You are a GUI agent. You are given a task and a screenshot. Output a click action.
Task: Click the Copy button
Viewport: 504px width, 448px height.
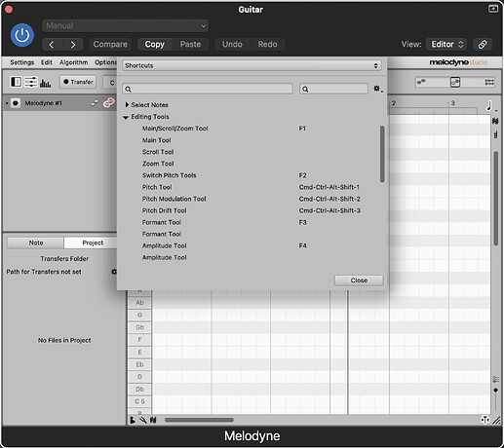click(x=155, y=44)
